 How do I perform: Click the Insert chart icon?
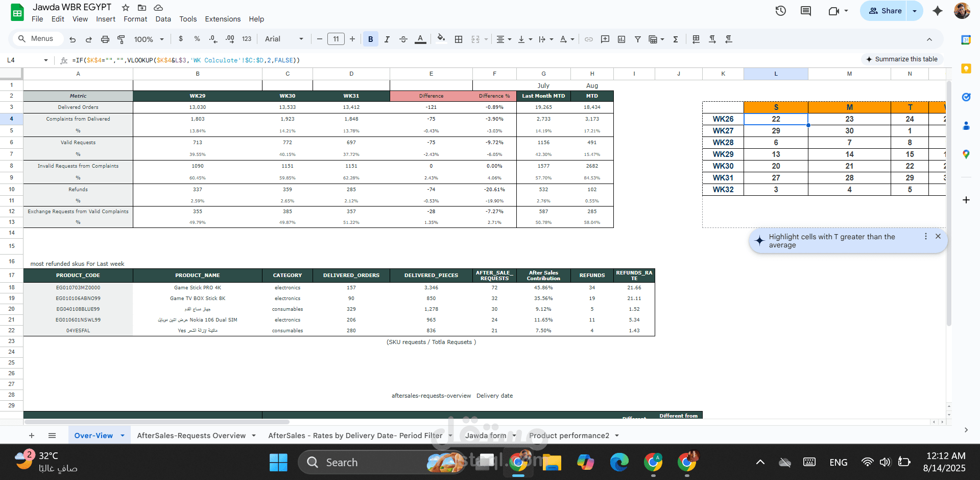pos(622,39)
